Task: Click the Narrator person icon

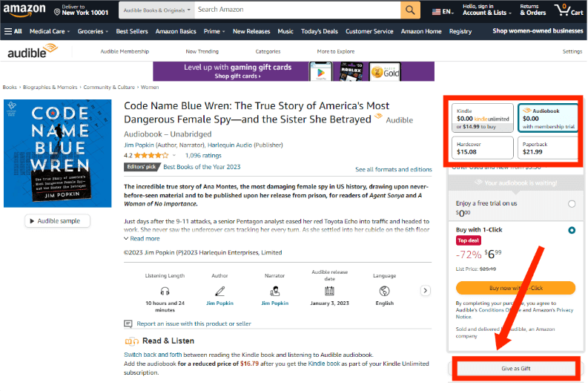Action: pos(275,291)
